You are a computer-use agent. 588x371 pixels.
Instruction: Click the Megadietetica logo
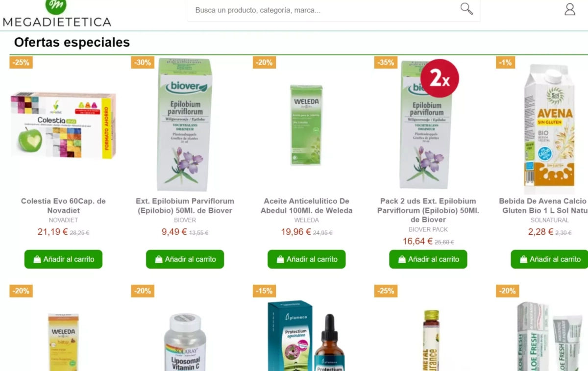tap(57, 13)
